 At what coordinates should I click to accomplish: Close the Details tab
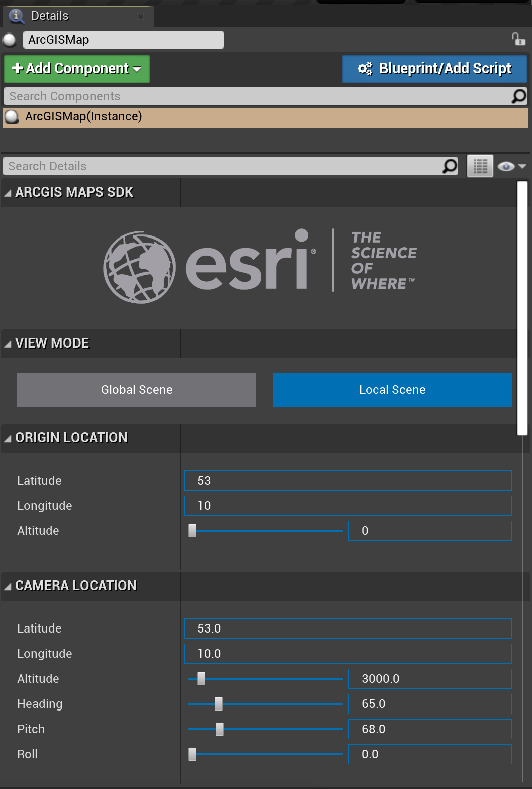(x=141, y=17)
